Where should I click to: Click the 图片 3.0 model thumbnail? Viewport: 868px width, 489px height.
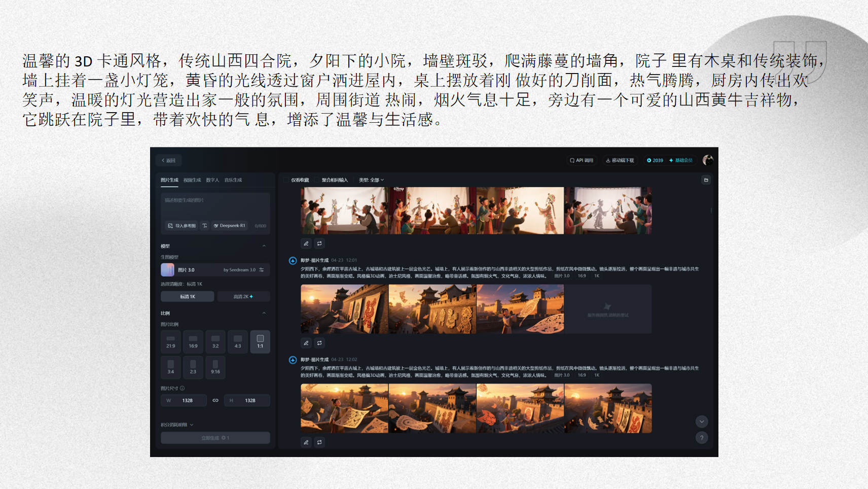point(168,270)
